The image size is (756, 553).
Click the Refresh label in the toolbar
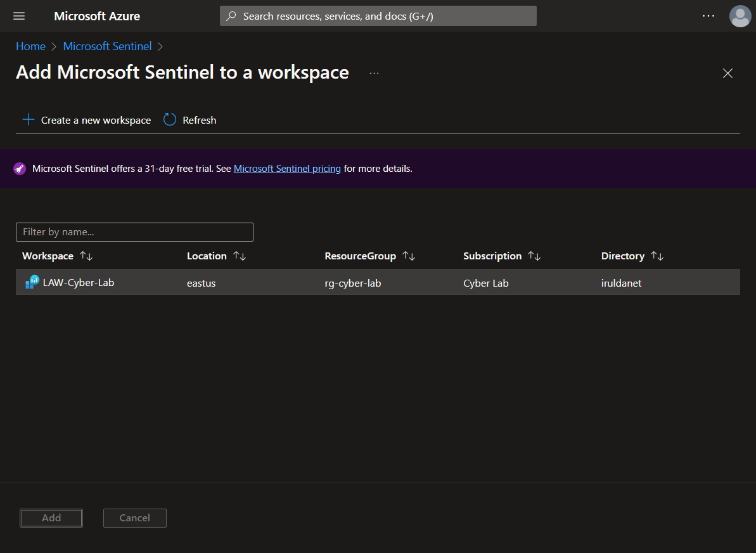tap(199, 120)
